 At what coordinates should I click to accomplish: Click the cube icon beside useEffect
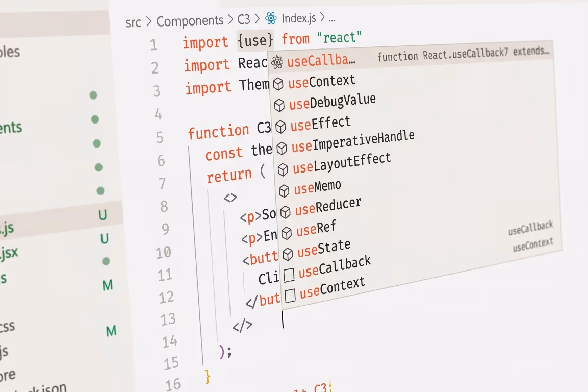[280, 127]
